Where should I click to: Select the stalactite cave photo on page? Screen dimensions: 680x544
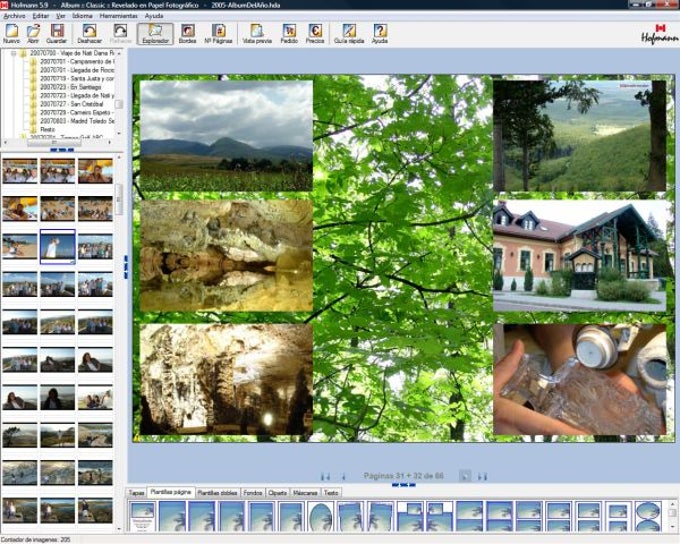coord(226,379)
